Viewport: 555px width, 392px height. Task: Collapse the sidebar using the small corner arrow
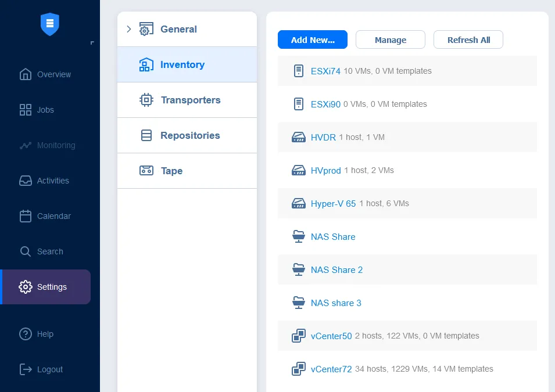pos(92,43)
